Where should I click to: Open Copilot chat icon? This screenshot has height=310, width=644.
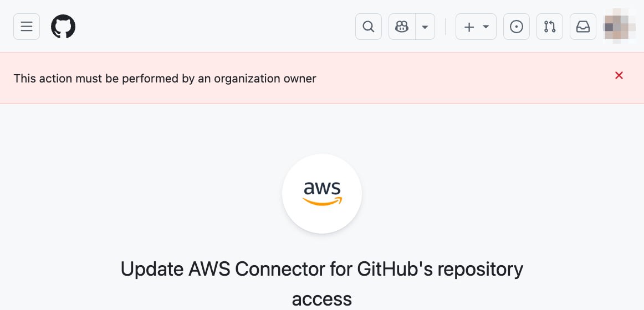pyautogui.click(x=402, y=27)
